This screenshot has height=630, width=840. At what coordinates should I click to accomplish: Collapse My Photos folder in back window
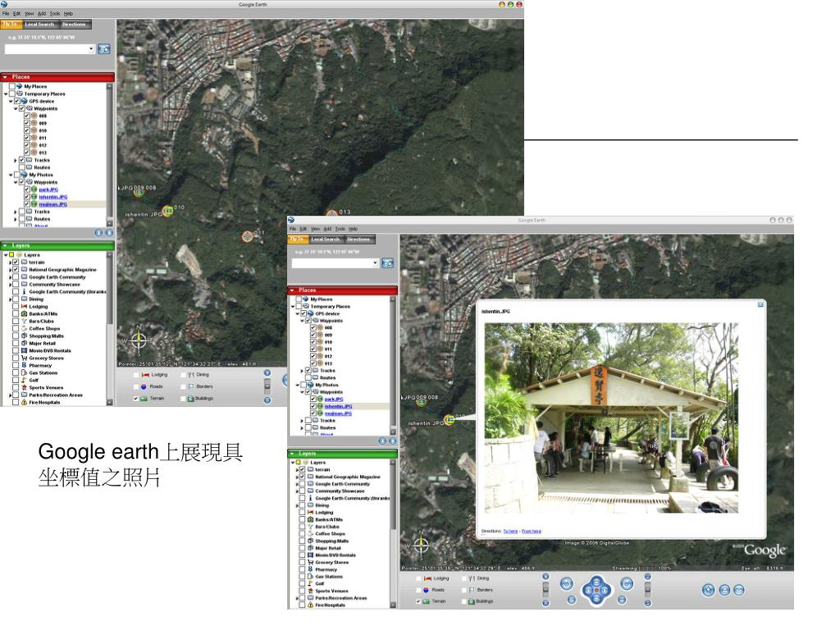[x=11, y=175]
